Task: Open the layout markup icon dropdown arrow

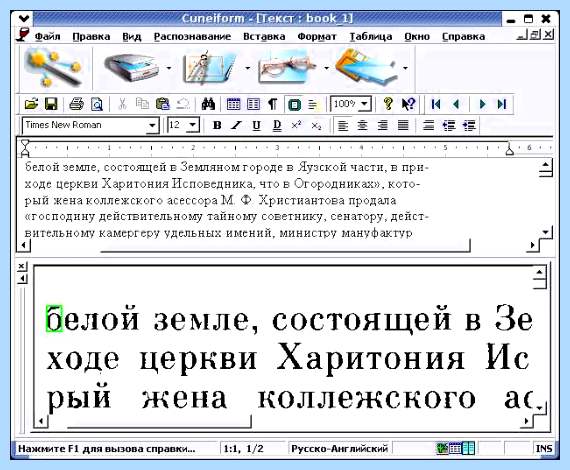Action: point(248,68)
